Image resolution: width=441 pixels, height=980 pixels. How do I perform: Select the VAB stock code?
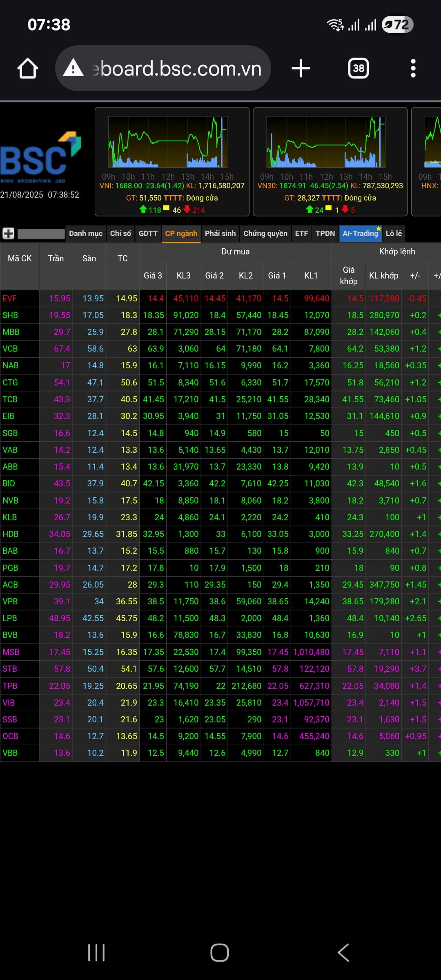(x=10, y=450)
